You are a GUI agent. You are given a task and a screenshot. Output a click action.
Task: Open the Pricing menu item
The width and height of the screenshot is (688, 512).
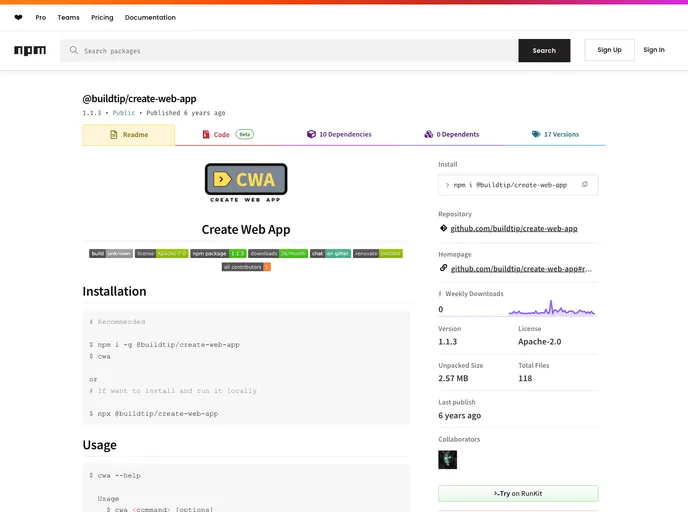tap(102, 18)
